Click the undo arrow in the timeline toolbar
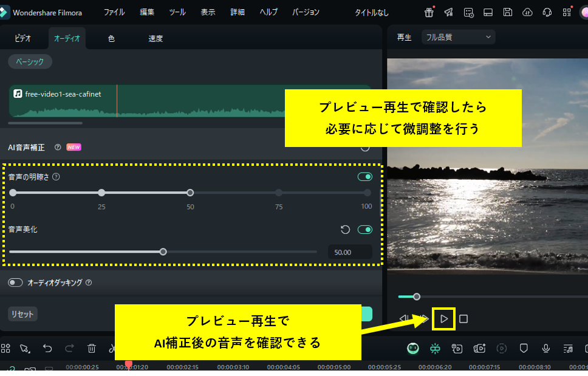Viewport: 588px width, 376px height. pos(47,348)
